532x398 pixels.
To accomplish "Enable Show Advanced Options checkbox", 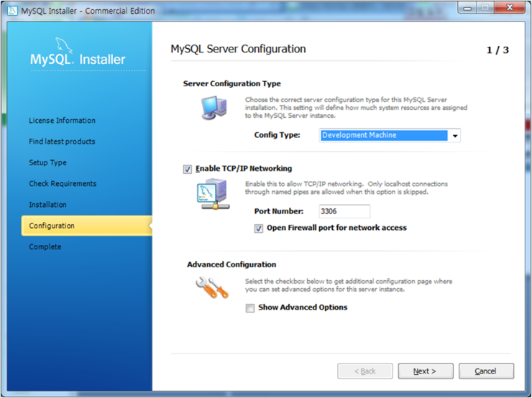I will click(250, 307).
